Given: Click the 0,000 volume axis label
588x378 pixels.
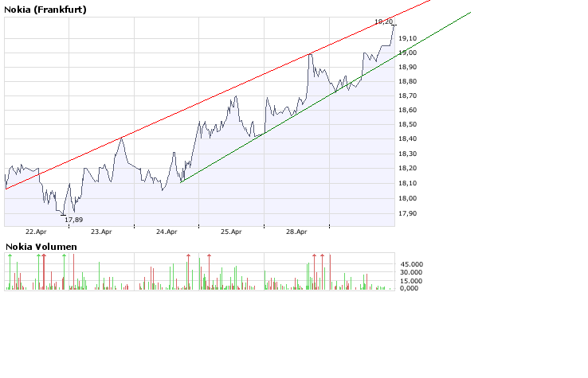Looking at the screenshot, I should (x=409, y=288).
